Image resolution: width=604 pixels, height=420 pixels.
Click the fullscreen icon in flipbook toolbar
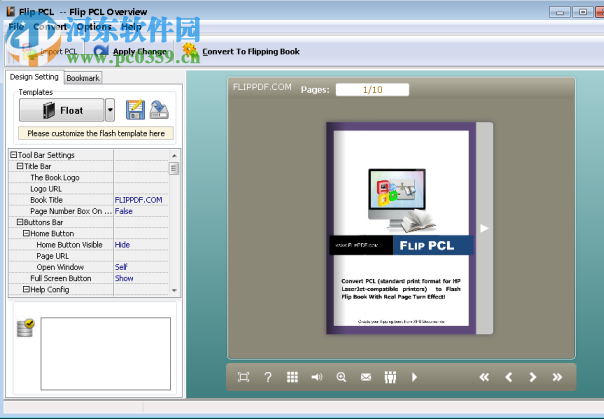[243, 377]
